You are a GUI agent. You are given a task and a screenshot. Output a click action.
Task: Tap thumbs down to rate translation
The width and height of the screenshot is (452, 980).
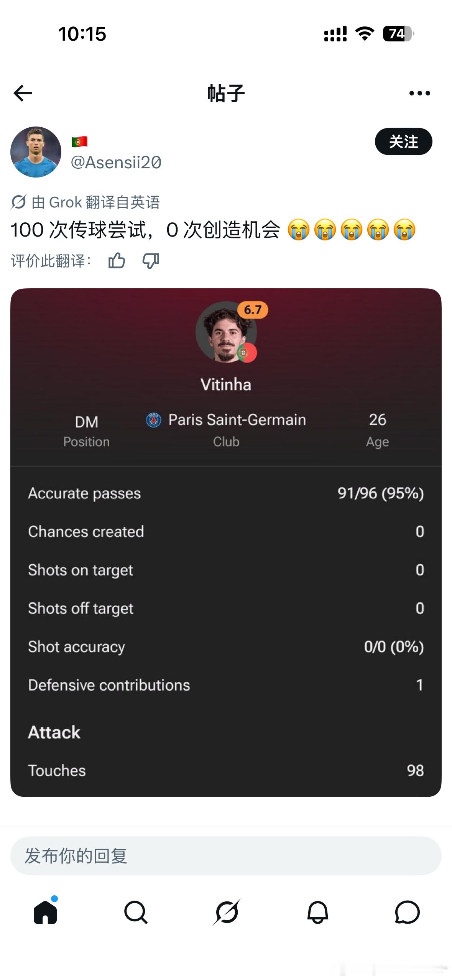(x=151, y=261)
